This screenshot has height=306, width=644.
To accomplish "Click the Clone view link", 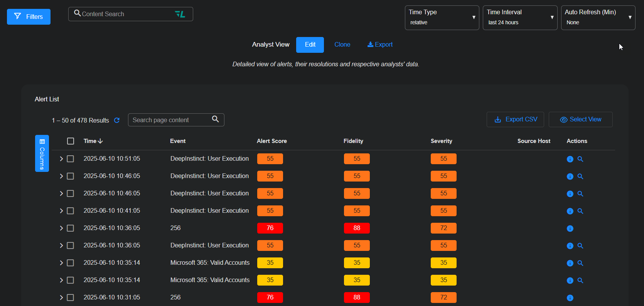I will 342,45.
